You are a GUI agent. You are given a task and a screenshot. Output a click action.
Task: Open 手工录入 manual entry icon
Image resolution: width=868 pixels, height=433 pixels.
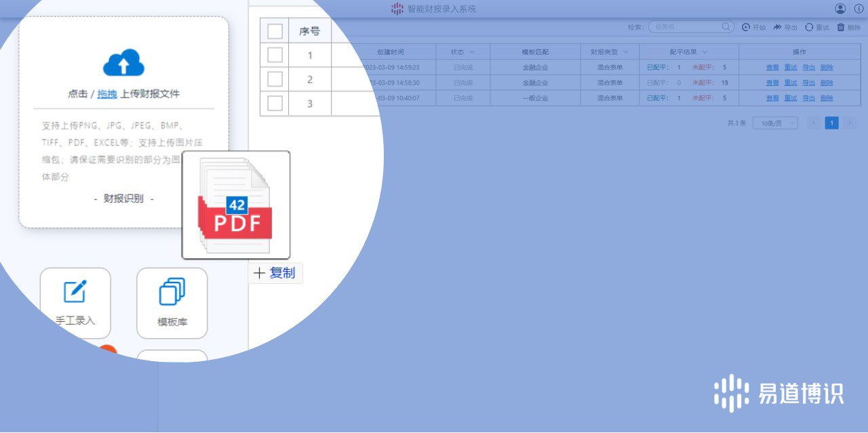(x=75, y=293)
